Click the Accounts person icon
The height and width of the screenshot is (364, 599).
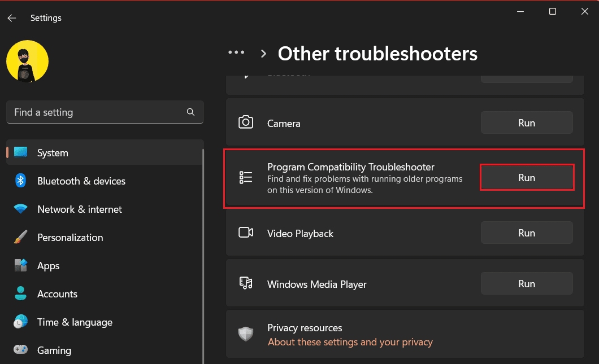coord(21,293)
